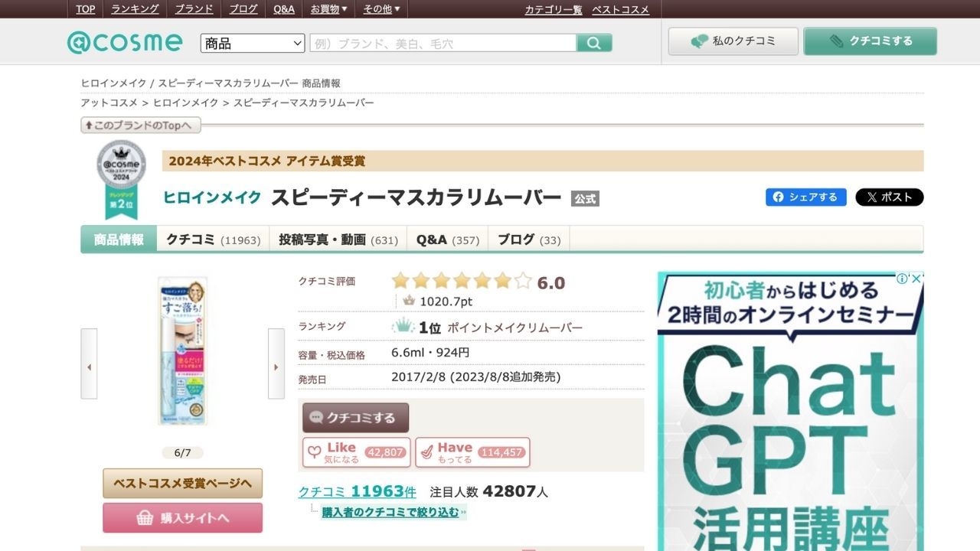Click the @cosme logo
Viewport: 980px width, 551px height.
tap(125, 41)
